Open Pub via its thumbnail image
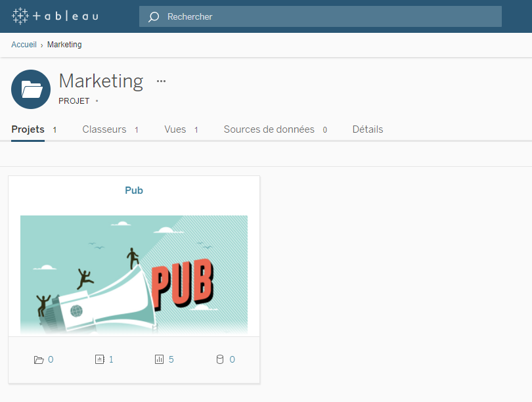The width and height of the screenshot is (532, 402). coord(133,274)
